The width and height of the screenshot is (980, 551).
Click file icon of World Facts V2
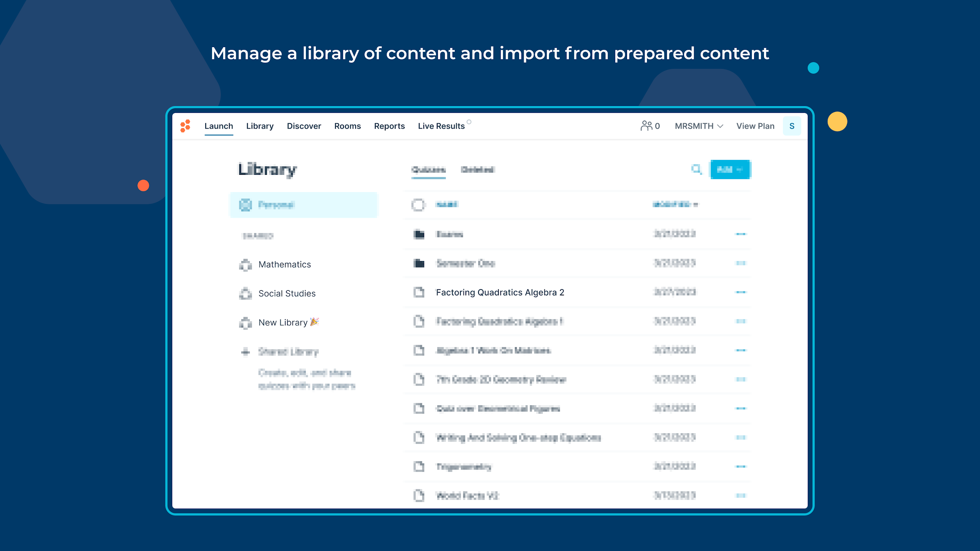click(419, 496)
